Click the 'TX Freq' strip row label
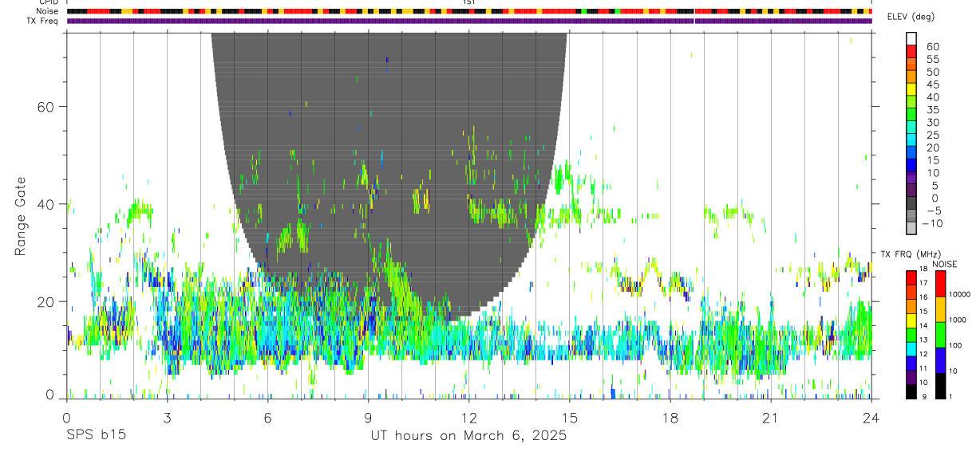The width and height of the screenshot is (980, 452). pos(44,20)
